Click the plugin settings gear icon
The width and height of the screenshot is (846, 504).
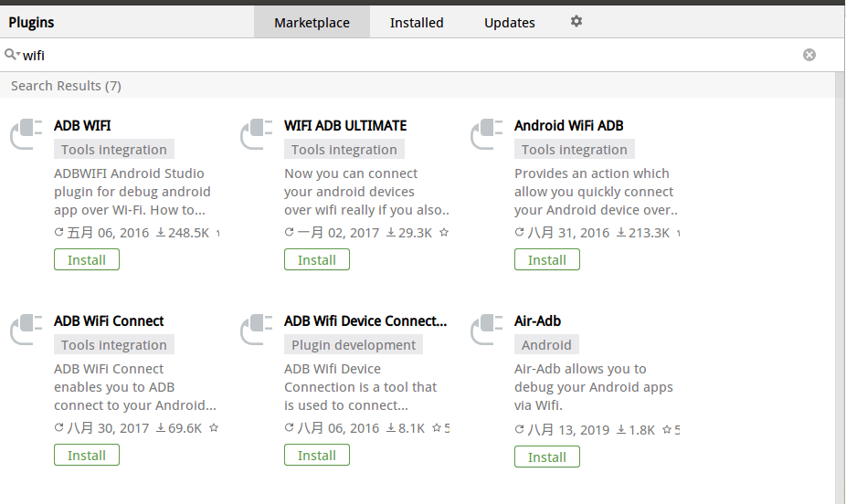click(x=576, y=22)
